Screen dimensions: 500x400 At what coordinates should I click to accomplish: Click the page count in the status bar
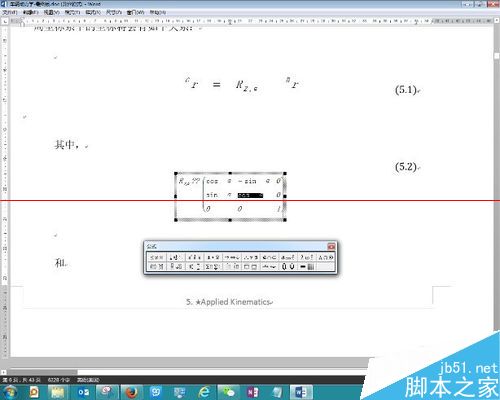(22, 380)
